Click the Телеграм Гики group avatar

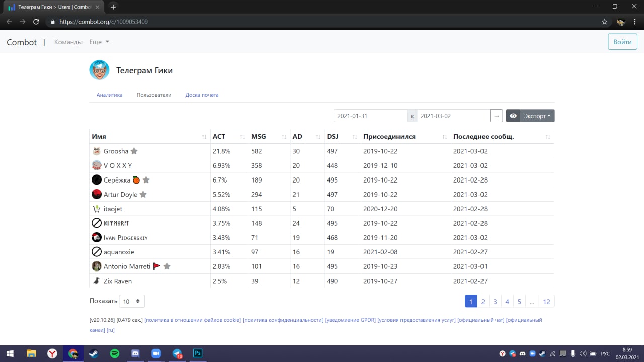[x=99, y=70]
